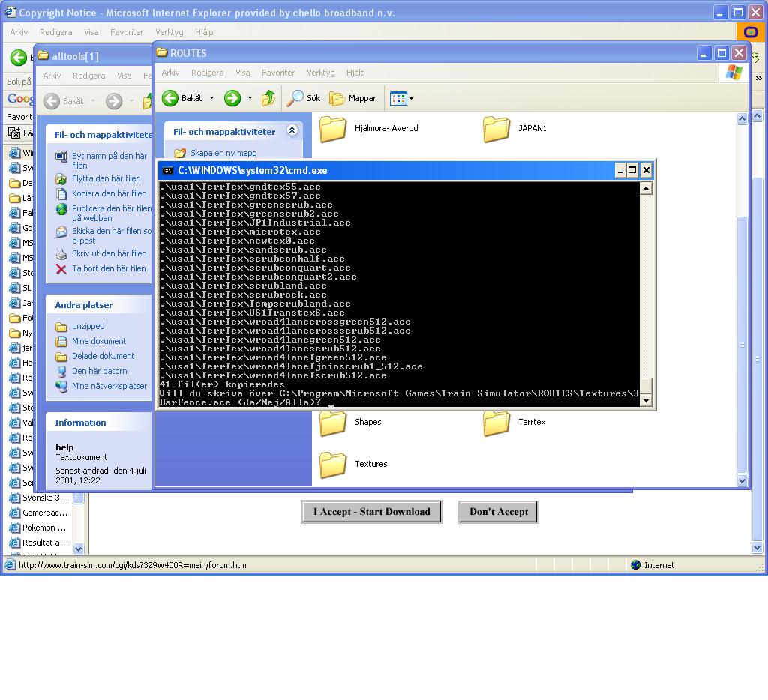Click the Skriv ut den här filen link
This screenshot has height=700, width=768.
pyautogui.click(x=109, y=253)
